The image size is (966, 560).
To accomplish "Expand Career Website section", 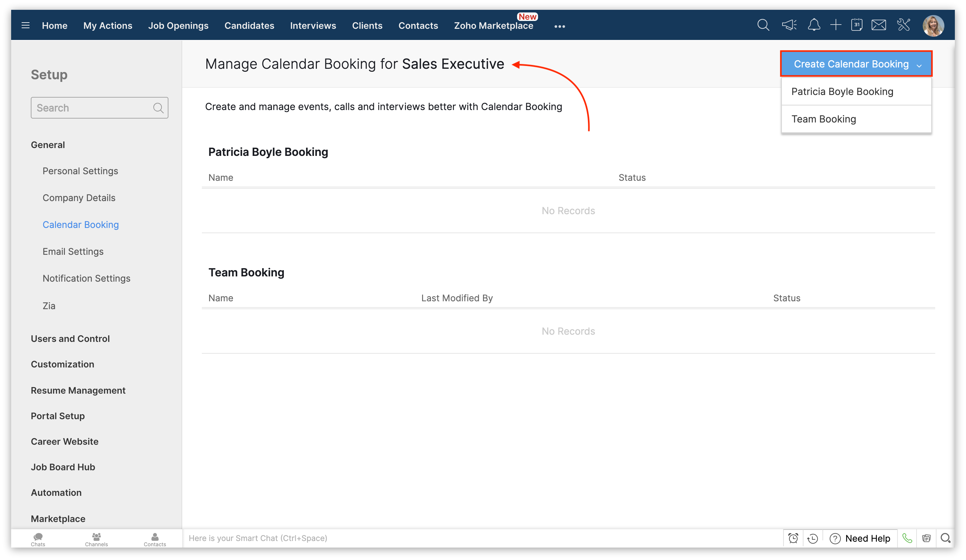I will coord(65,442).
